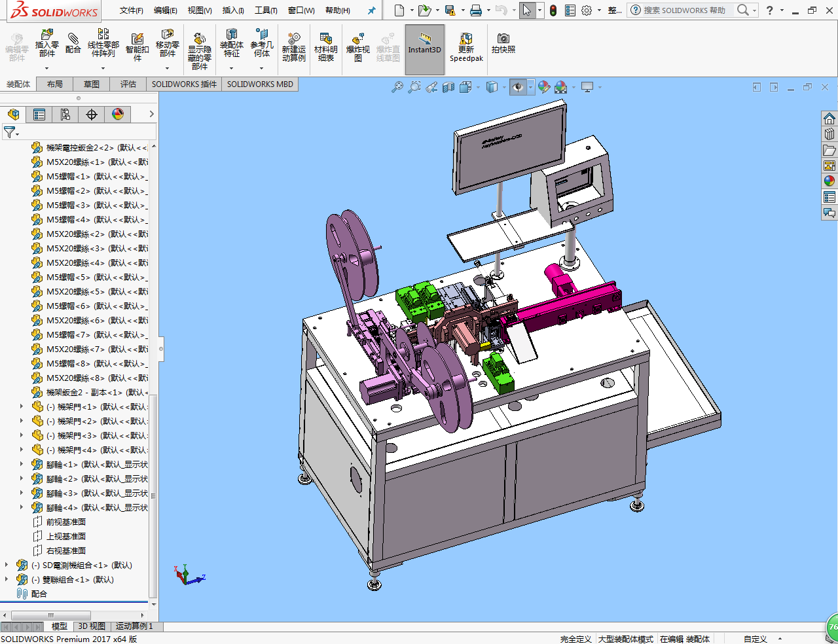Open the Appearances color ball task pane icon

point(829,181)
